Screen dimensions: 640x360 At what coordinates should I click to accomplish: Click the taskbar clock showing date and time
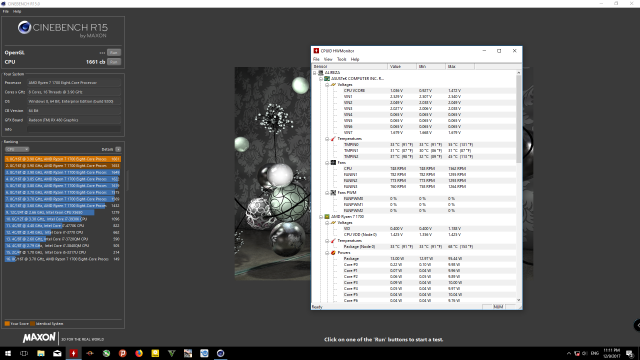pos(611,353)
